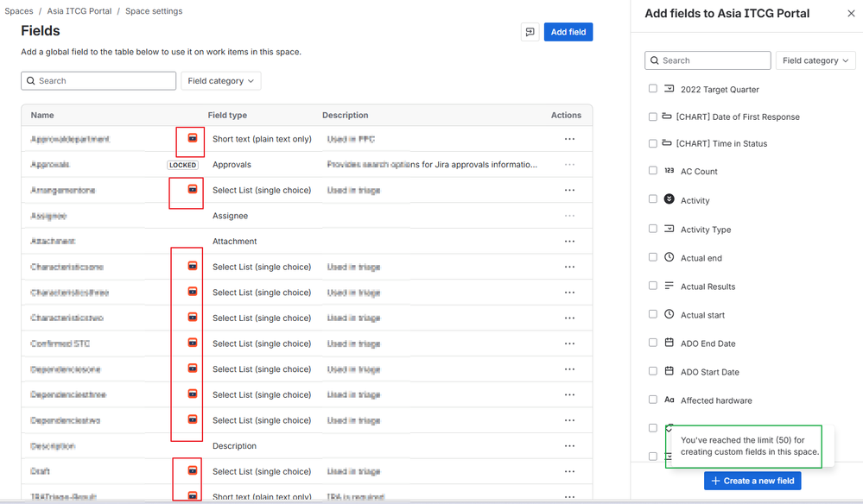The width and height of the screenshot is (863, 504).
Task: Close the Add fields to Asia ITCG Portal panel
Action: [851, 13]
